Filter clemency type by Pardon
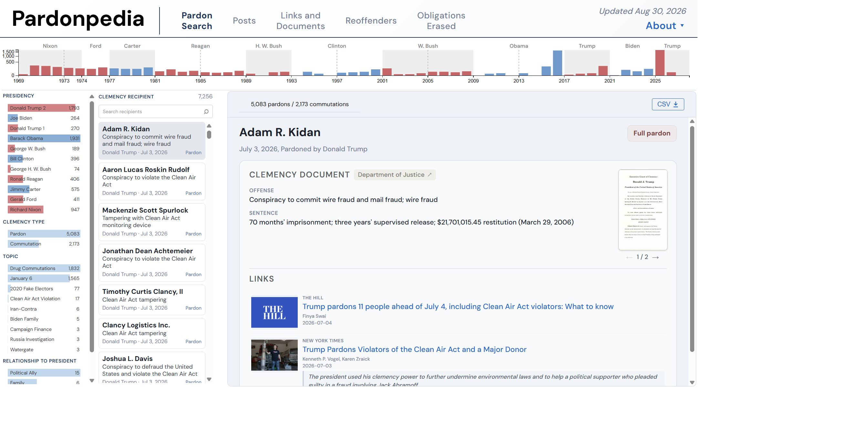 [44, 234]
